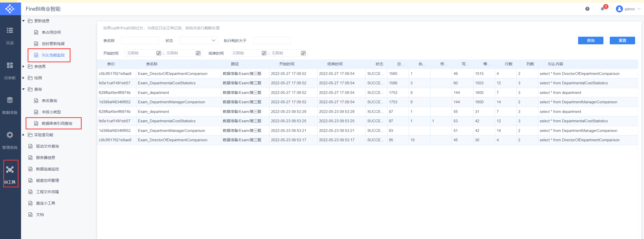This screenshot has height=239, width=644.
Task: Click the 直连小工具 document icon
Action: (30, 203)
